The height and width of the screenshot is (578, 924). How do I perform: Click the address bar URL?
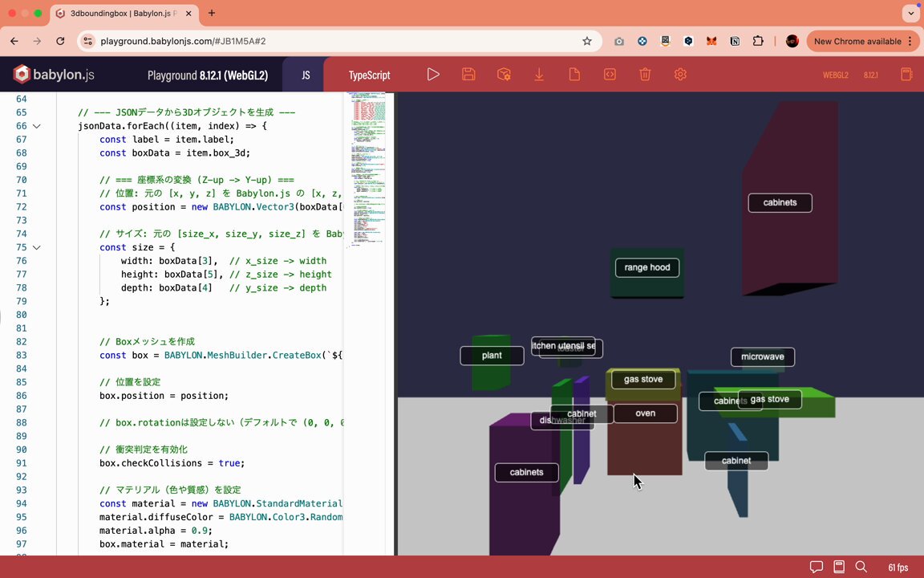pyautogui.click(x=183, y=41)
